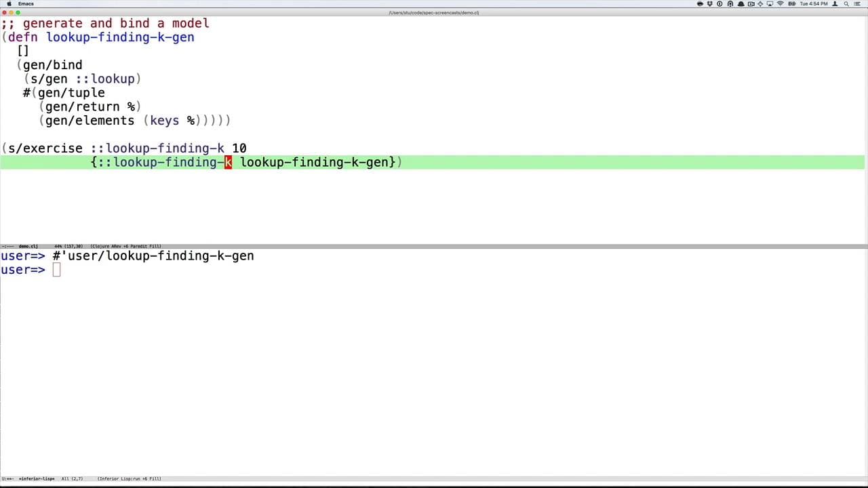
Task: Click the first user=> prompt in REPL
Action: pos(23,256)
